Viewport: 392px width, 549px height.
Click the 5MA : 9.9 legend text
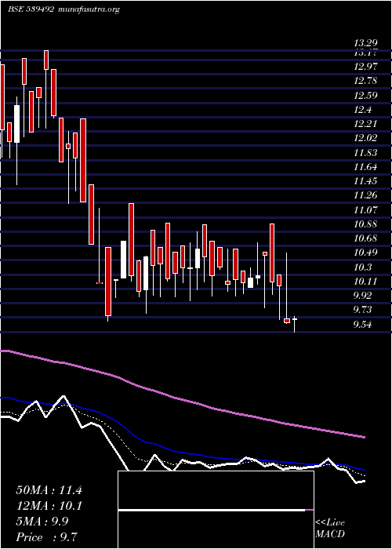[x=42, y=522]
